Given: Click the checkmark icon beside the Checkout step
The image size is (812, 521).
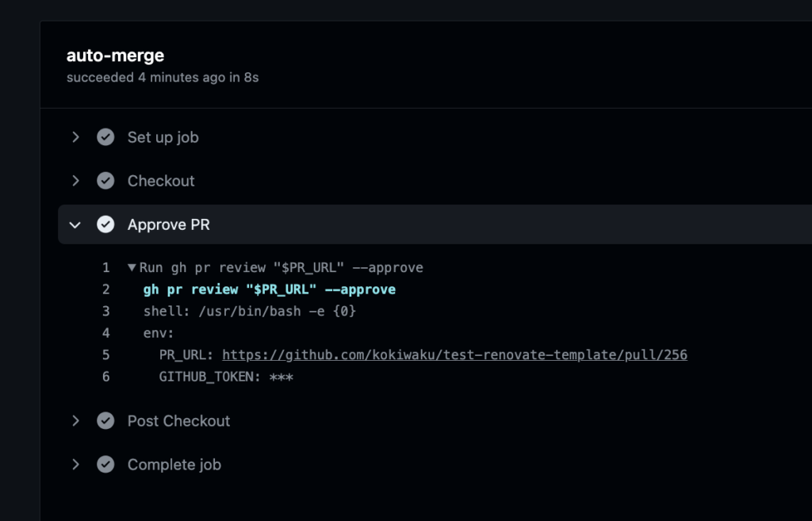Looking at the screenshot, I should [x=105, y=180].
